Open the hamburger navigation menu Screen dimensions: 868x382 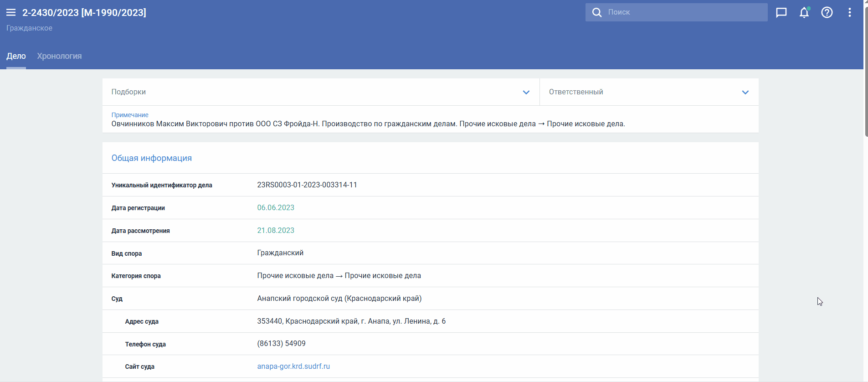click(x=11, y=12)
